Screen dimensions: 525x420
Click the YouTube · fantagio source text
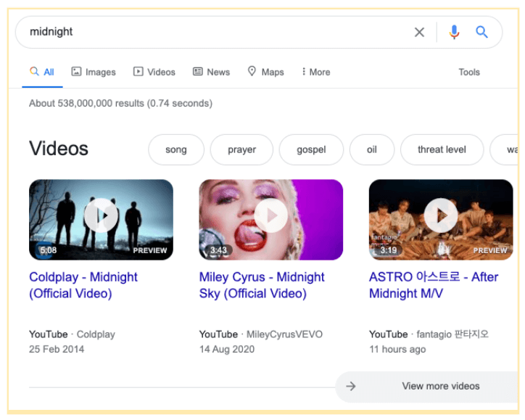tap(429, 334)
